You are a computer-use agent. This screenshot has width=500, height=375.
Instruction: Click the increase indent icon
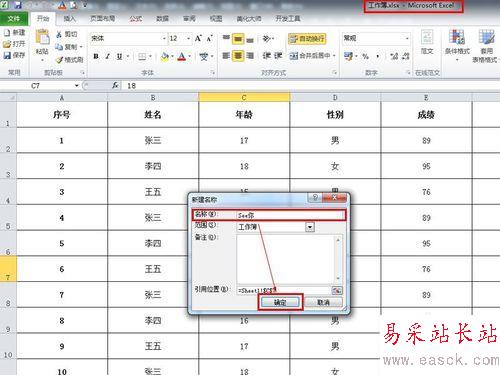(x=278, y=56)
